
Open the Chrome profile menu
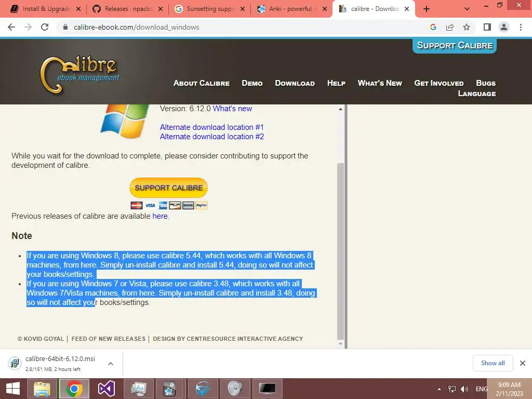click(504, 27)
